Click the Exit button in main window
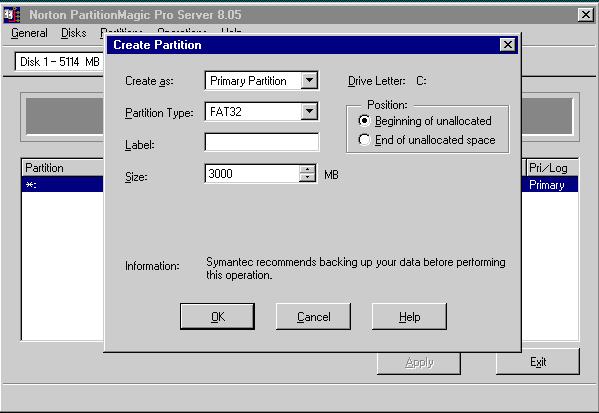Screen dimensions: 599x413 pos(537,362)
